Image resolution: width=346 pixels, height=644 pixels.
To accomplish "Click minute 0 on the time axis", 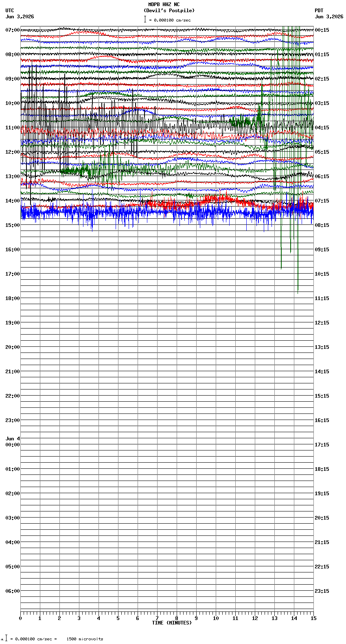I will [x=20, y=618].
